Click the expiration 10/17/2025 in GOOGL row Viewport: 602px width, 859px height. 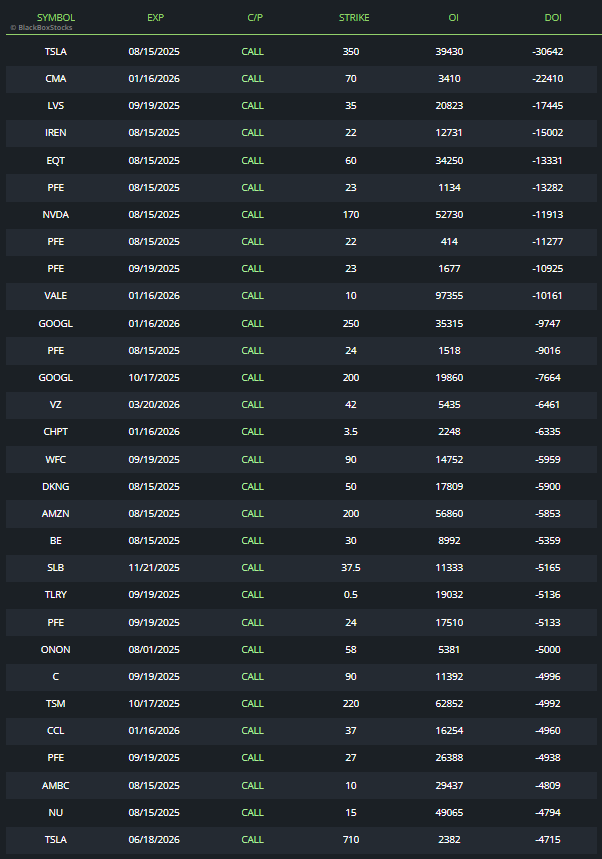tap(154, 377)
